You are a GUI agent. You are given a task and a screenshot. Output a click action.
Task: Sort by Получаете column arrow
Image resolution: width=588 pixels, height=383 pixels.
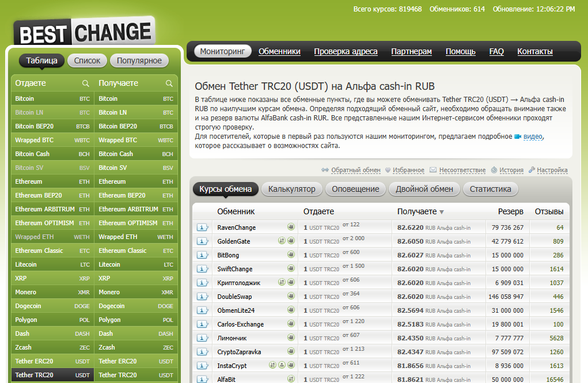(442, 212)
